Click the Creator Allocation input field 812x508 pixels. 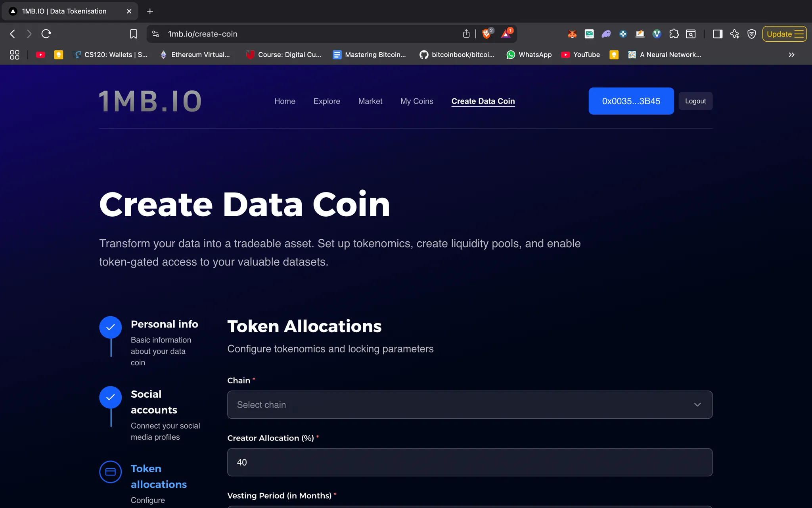(x=469, y=462)
